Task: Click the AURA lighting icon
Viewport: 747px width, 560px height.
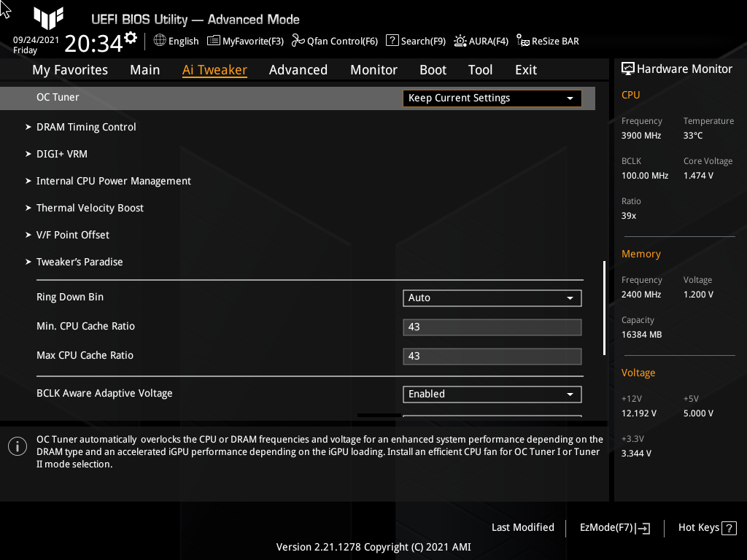Action: click(460, 41)
